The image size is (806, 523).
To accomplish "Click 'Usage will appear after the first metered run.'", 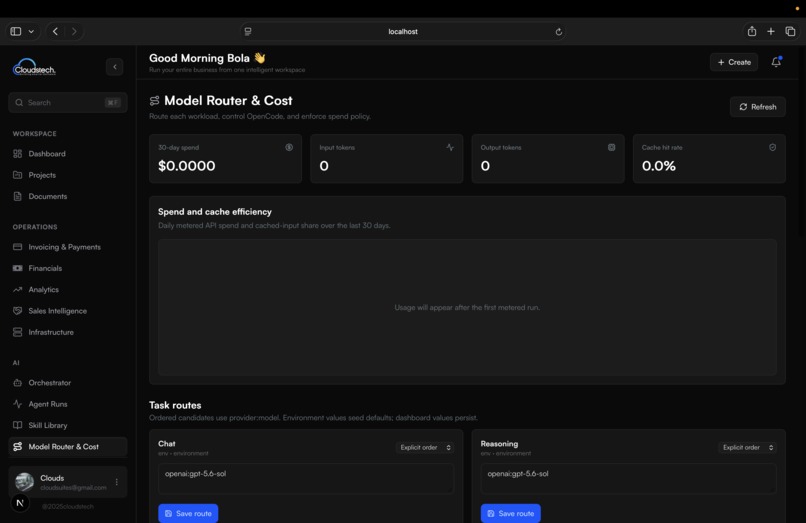I will click(x=467, y=308).
